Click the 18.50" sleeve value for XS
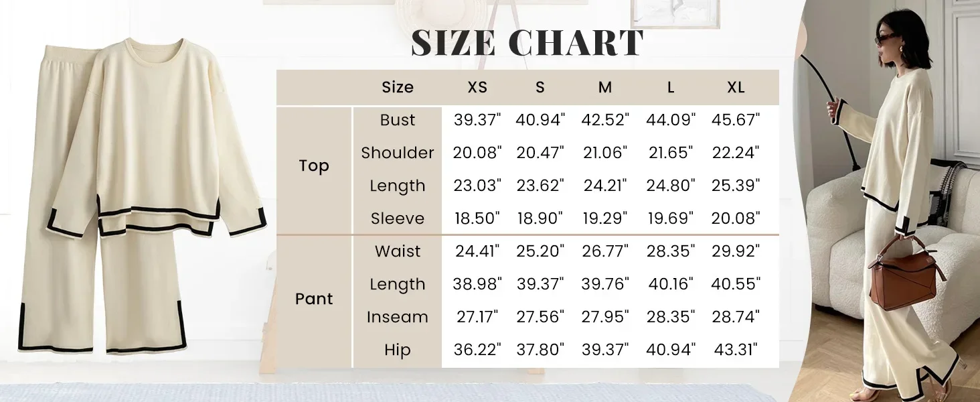 point(477,218)
